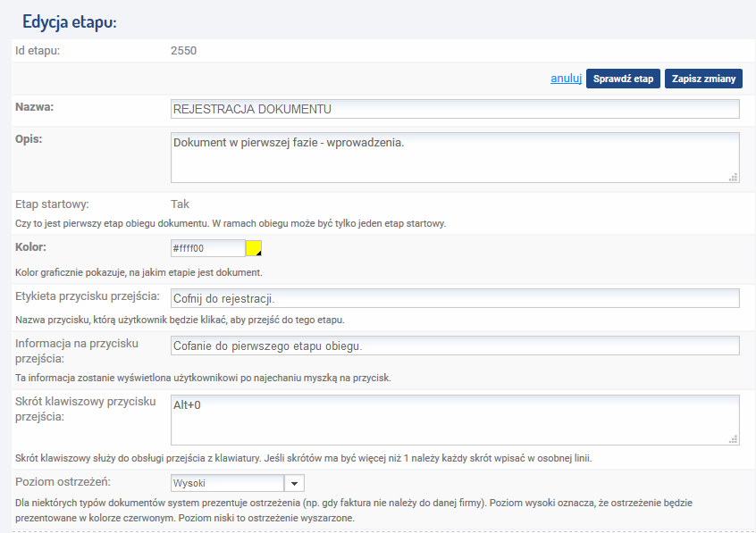This screenshot has width=756, height=533.
Task: Expand the Poziom ostrzeżeń dropdown arrow
Action: coord(294,483)
